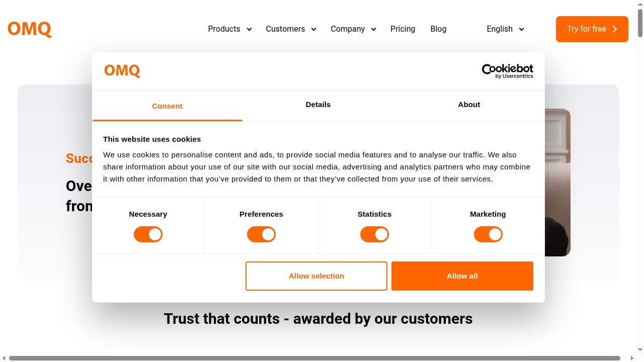Toggle the Necessary cookies switch
The height and width of the screenshot is (362, 644).
[x=148, y=234]
